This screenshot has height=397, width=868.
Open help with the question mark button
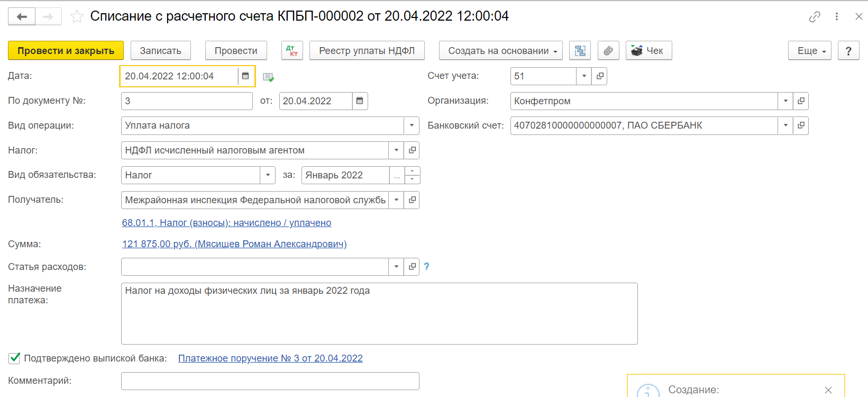point(848,51)
